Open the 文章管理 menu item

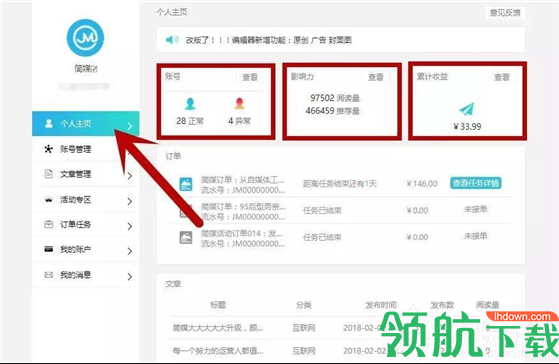(86, 174)
